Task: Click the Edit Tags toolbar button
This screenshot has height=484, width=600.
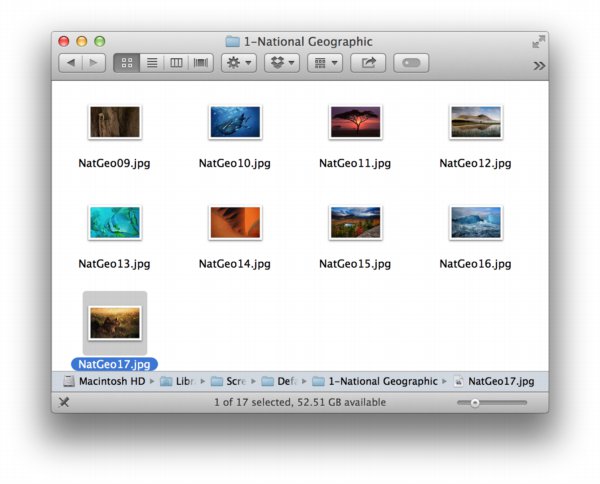Action: (x=411, y=63)
